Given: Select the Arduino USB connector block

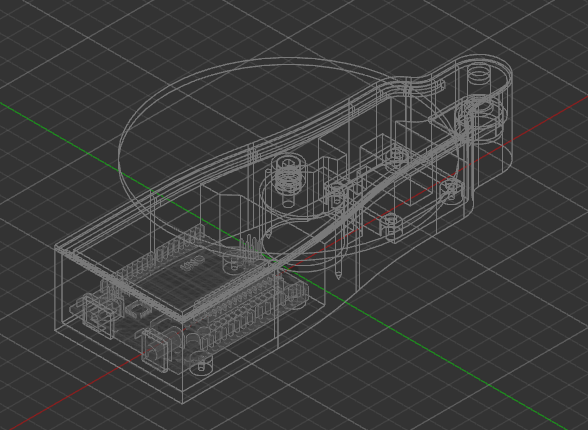Looking at the screenshot, I should (x=99, y=315).
